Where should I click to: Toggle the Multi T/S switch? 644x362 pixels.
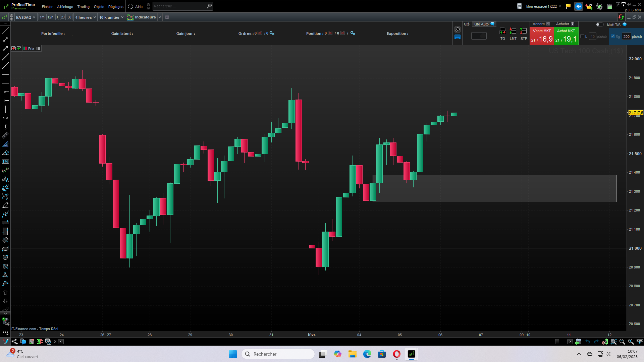click(599, 24)
